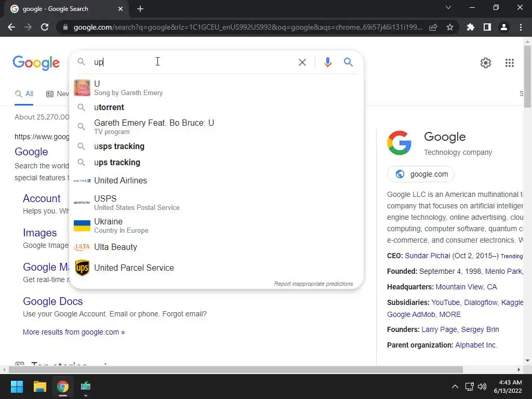Click the address bar URL
Image resolution: width=532 pixels, height=399 pixels.
point(248,27)
